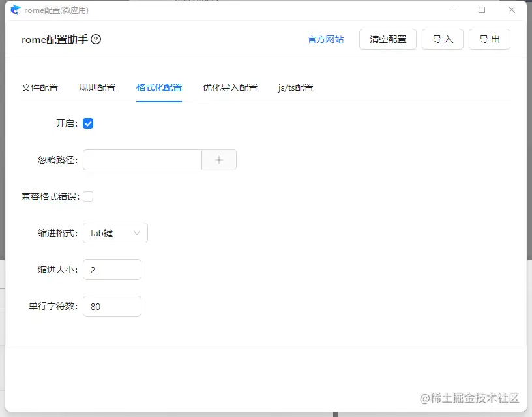This screenshot has width=532, height=417.
Task: Click the rome配置助手 heading text
Action: 55,39
